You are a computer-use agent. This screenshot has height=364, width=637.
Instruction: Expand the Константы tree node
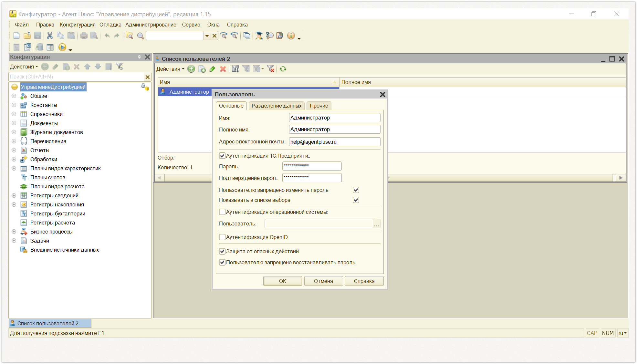pos(14,105)
